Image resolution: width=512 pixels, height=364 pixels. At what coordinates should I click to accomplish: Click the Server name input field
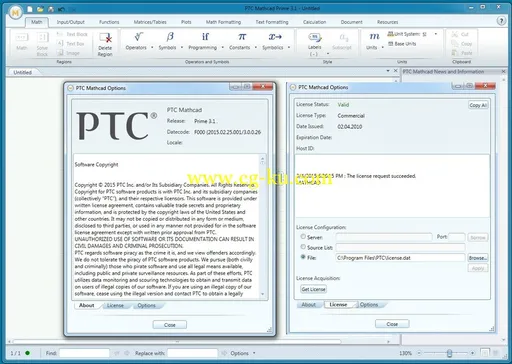[384, 237]
